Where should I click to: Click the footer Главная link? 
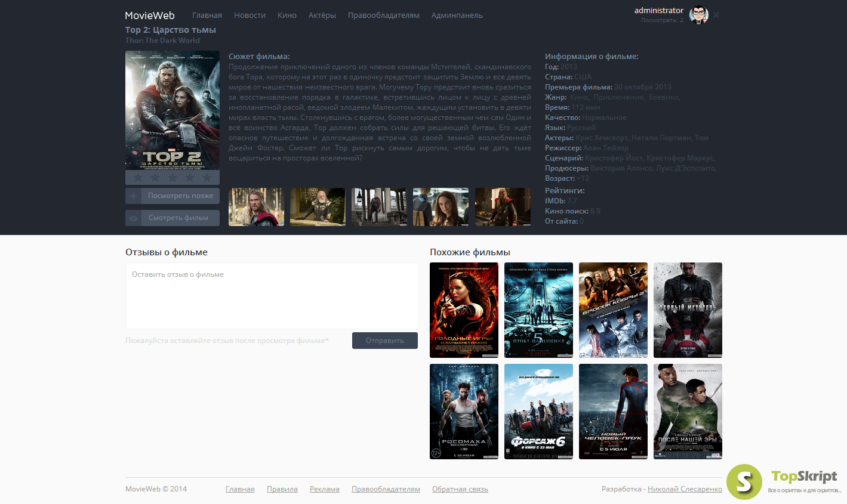pos(240,489)
